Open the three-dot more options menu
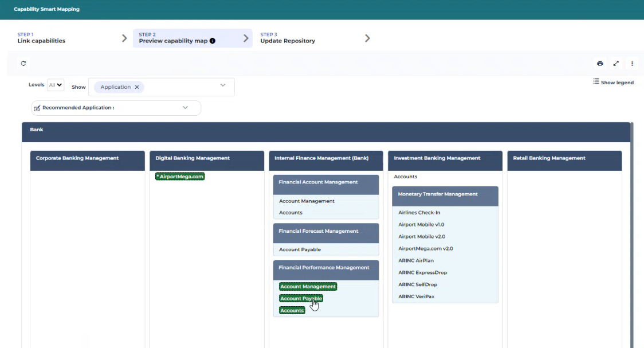The height and width of the screenshot is (348, 644). pyautogui.click(x=632, y=64)
